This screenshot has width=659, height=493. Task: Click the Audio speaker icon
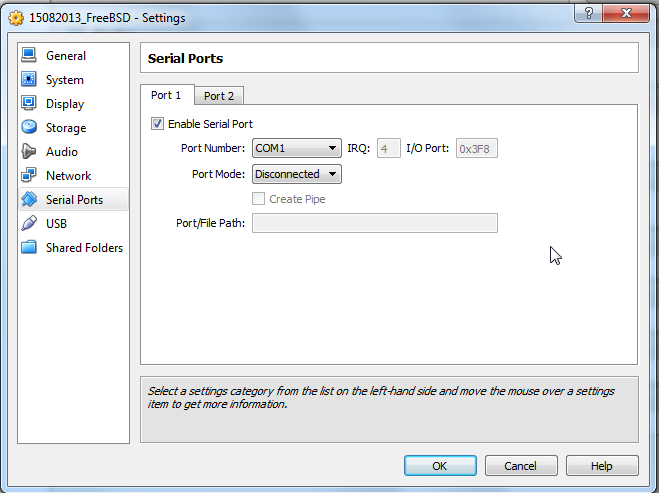point(29,152)
